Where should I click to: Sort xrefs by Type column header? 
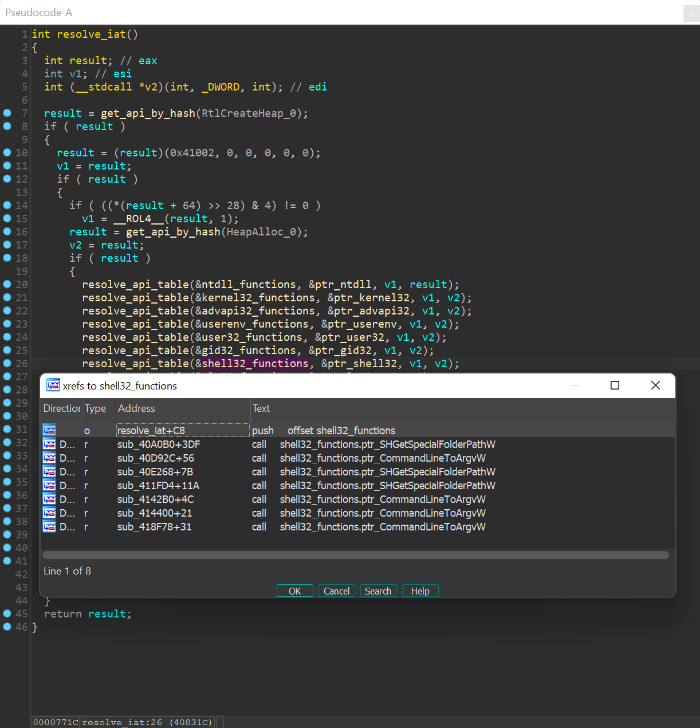tap(95, 408)
